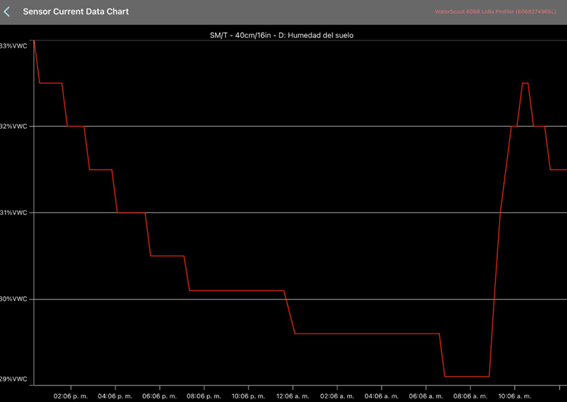Tap the 02:06 a. m. time label
The image size is (567, 402).
pyautogui.click(x=337, y=396)
